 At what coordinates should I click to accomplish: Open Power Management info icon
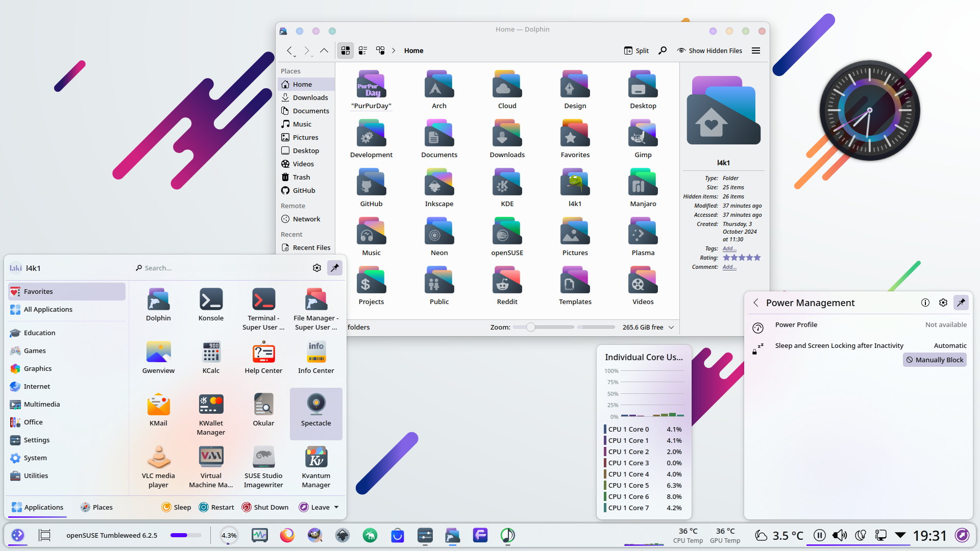(925, 303)
